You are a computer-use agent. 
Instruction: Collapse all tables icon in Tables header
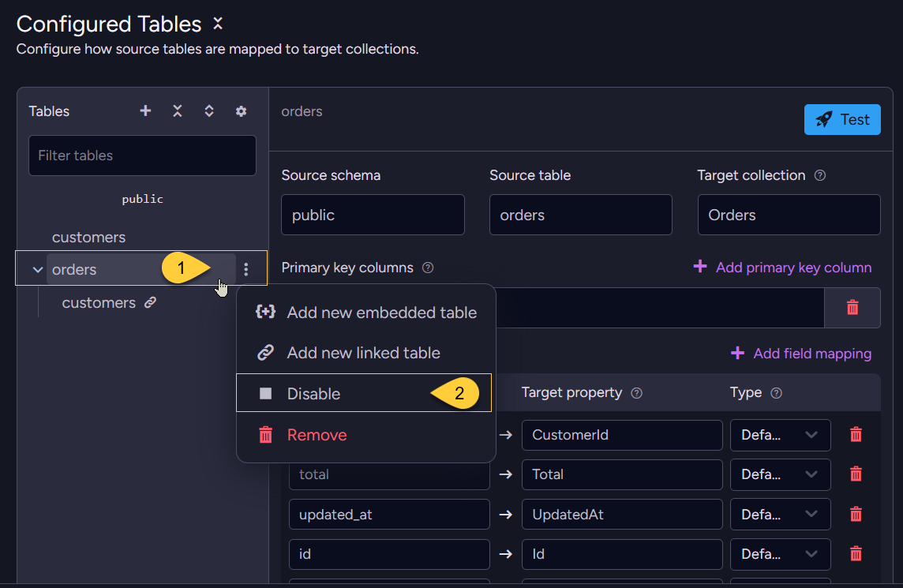click(178, 110)
